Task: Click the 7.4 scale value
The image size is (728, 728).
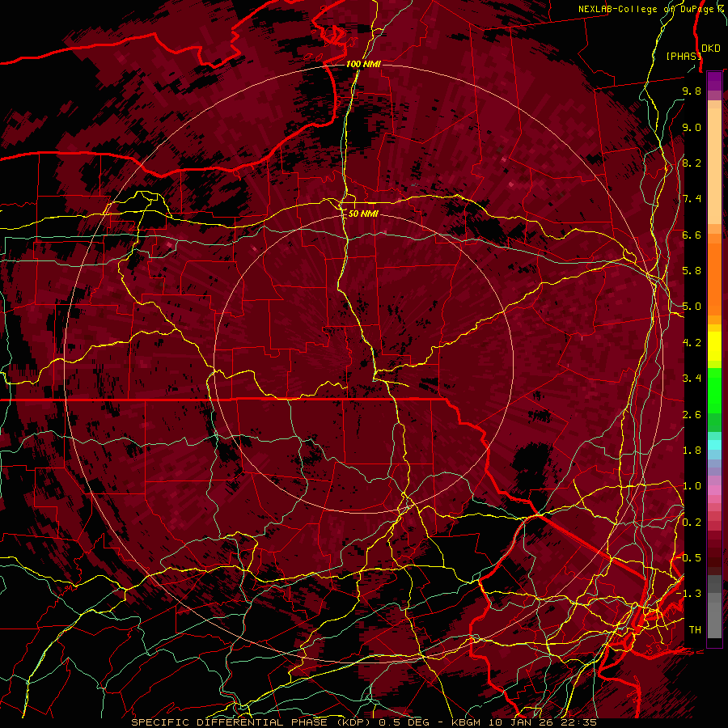Action: (692, 199)
